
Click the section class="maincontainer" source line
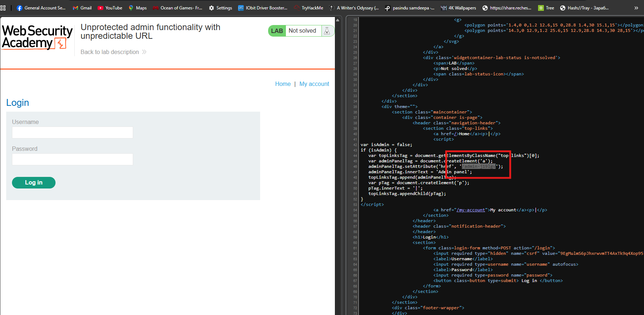[432, 112]
